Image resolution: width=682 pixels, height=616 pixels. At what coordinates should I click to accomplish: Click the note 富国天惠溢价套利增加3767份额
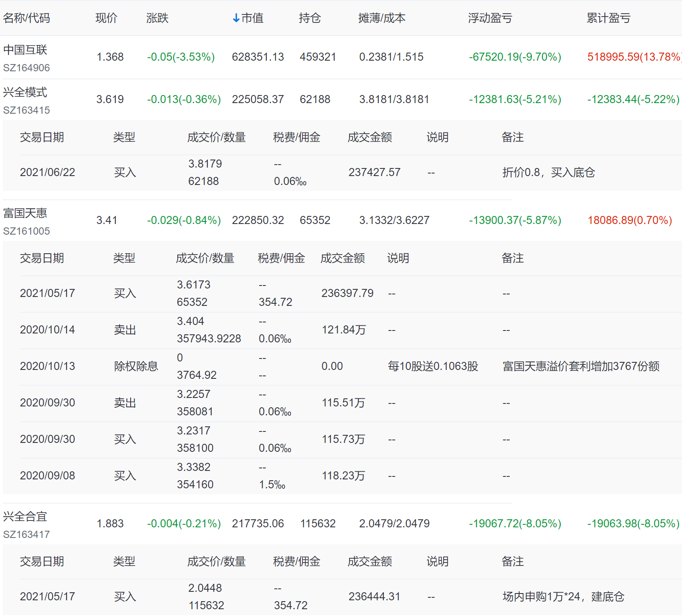(581, 366)
